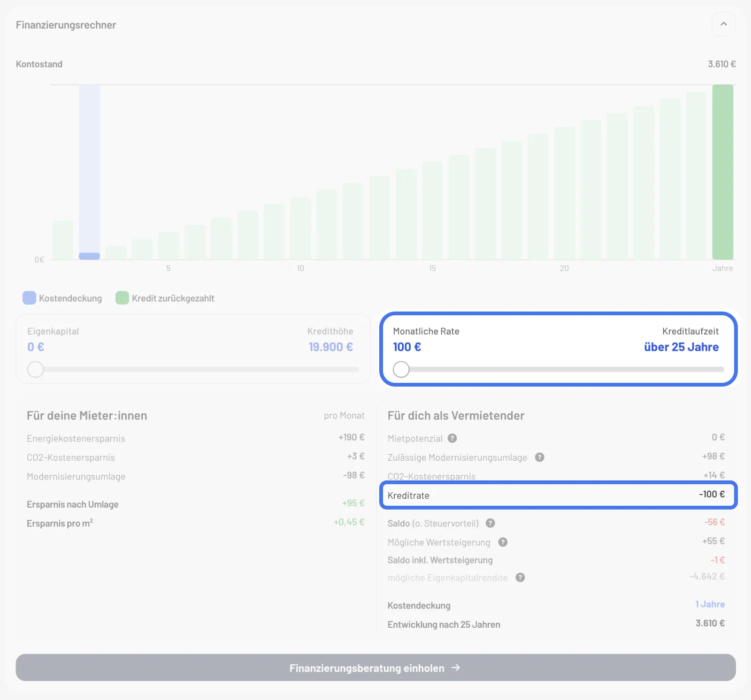The image size is (751, 700).
Task: Click the 0 € Eigenkapital value
Action: pos(36,347)
